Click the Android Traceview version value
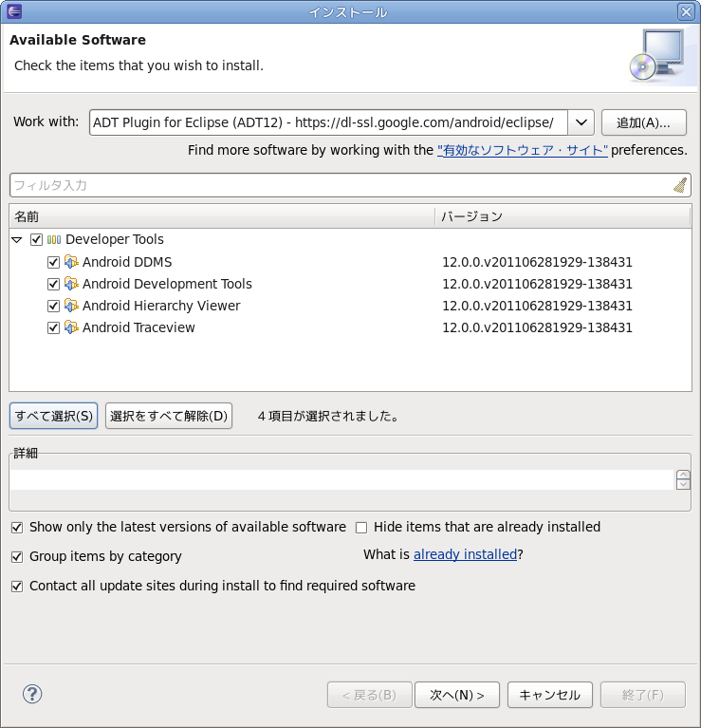701x728 pixels. pos(537,327)
